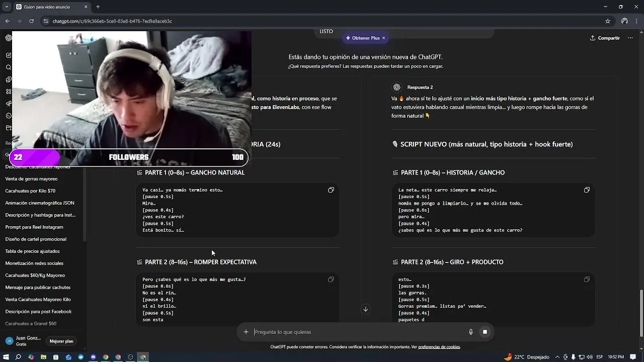
Task: Activate the microphone dictation icon
Action: 471,332
